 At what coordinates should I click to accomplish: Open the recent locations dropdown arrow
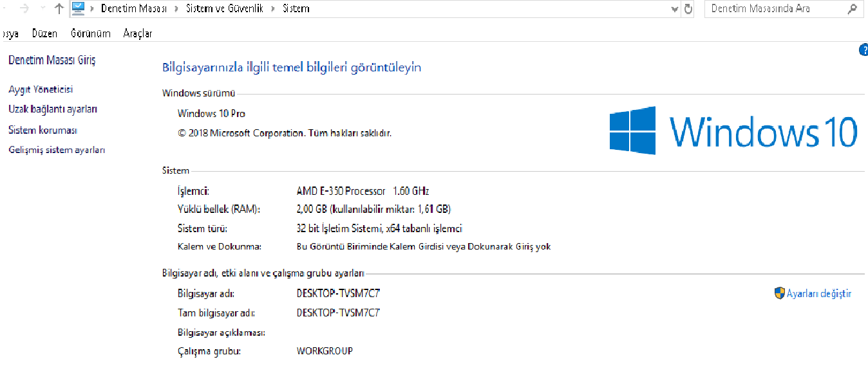(42, 9)
